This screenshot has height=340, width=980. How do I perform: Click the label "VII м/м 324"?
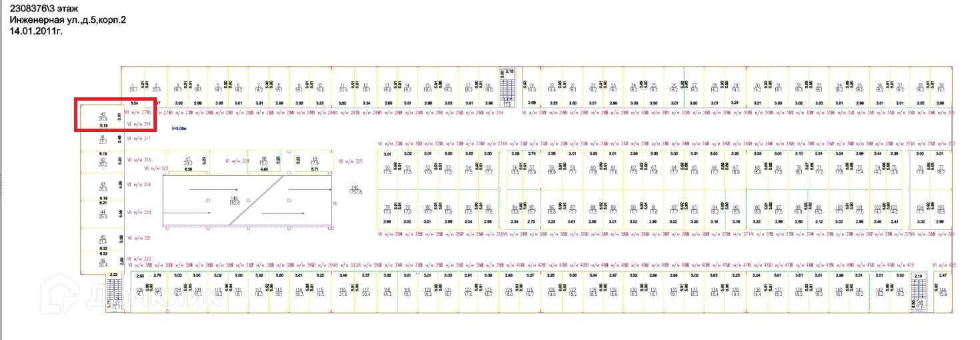pyautogui.click(x=235, y=161)
